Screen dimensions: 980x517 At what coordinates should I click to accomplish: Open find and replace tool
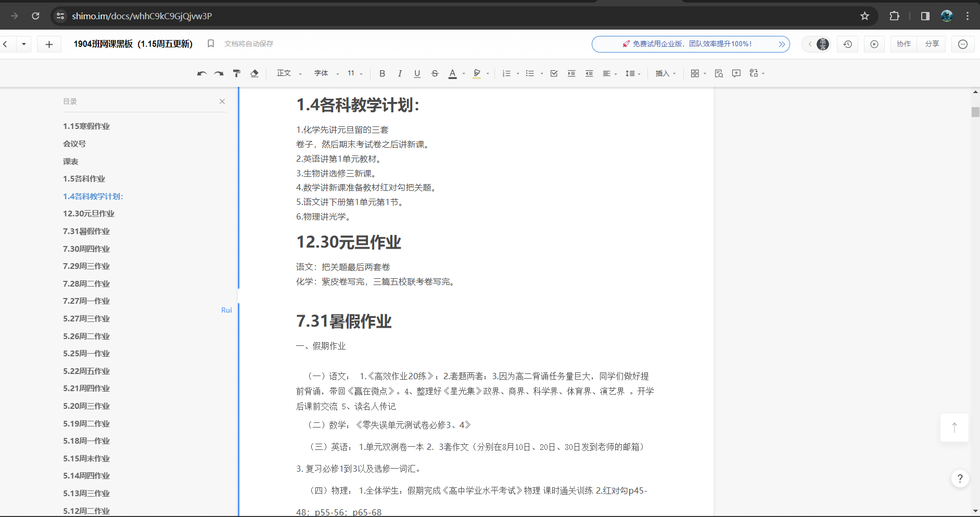719,73
